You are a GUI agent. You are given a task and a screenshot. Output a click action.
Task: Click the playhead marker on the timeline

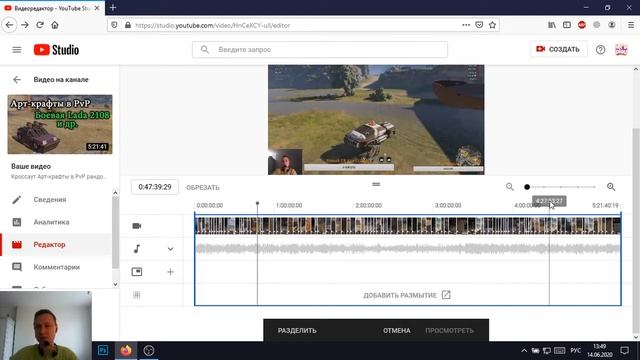click(x=257, y=203)
